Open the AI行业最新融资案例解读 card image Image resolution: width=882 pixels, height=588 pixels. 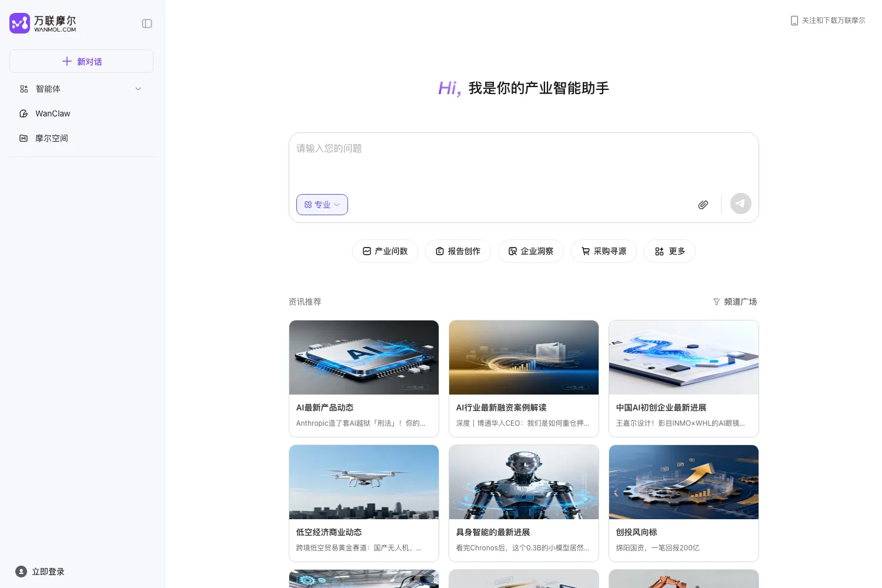tap(524, 358)
